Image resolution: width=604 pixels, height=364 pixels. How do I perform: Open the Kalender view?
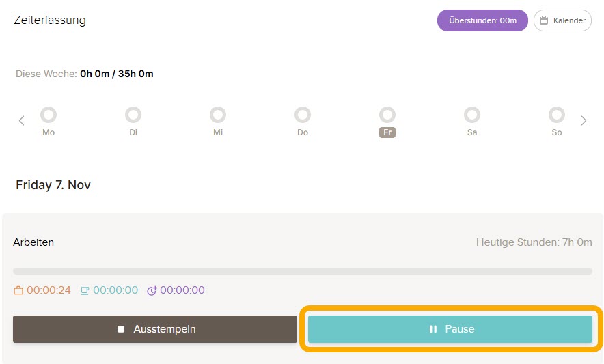(x=562, y=20)
